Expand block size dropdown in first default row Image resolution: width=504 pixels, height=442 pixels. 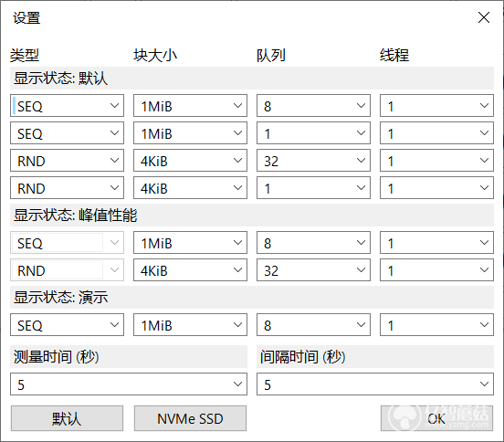(x=190, y=106)
